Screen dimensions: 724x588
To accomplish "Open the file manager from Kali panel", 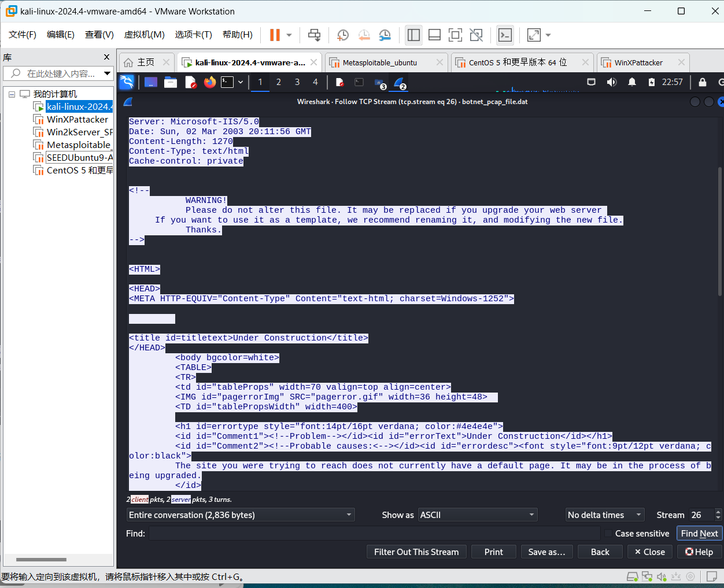I will pyautogui.click(x=171, y=82).
